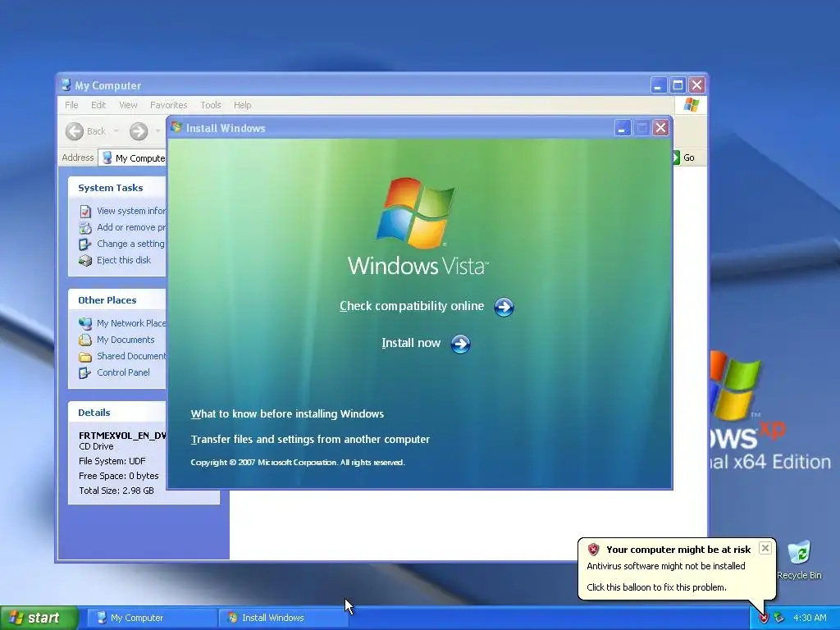Viewport: 840px width, 630px height.
Task: Click Security Center shield tray icon
Action: point(764,619)
